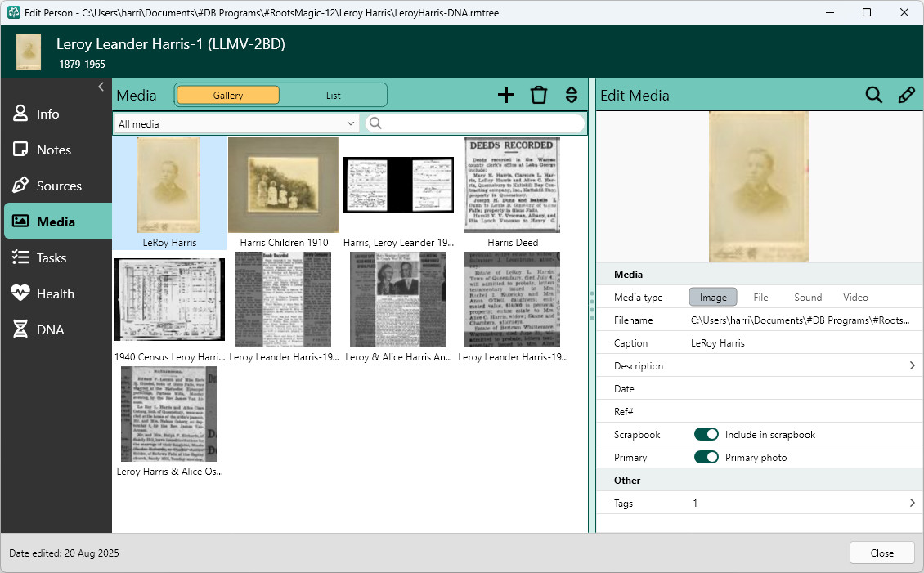
Task: Click the Filename path field
Action: click(x=800, y=320)
